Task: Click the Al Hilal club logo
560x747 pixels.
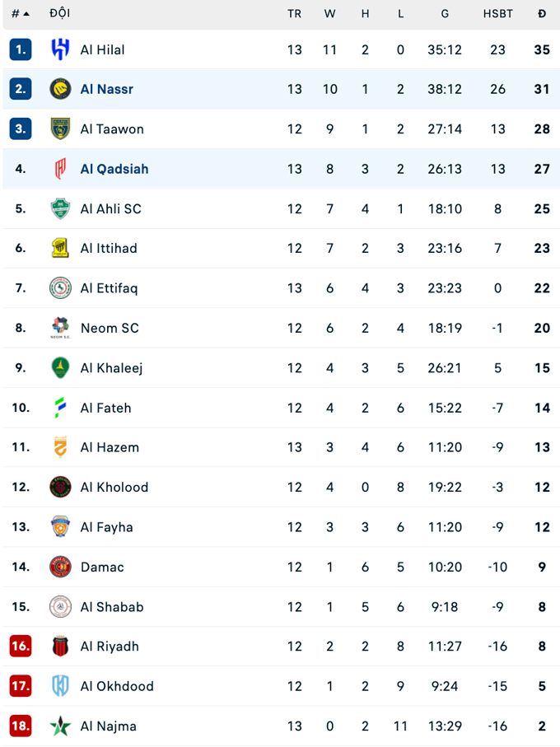Action: [x=60, y=49]
